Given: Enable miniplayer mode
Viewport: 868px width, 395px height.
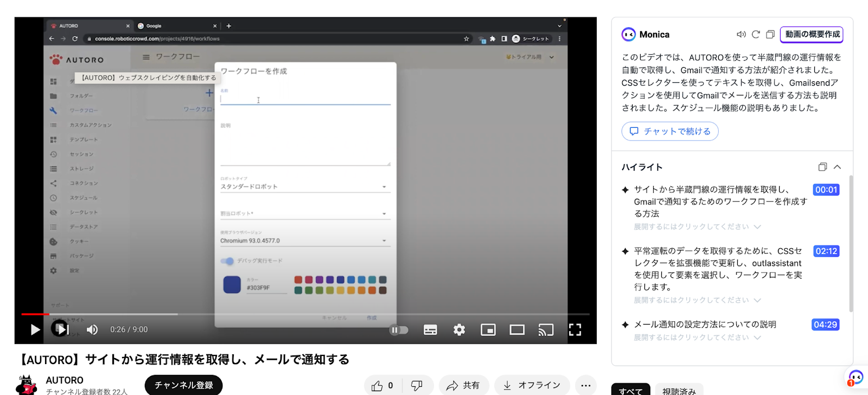Looking at the screenshot, I should pos(488,329).
